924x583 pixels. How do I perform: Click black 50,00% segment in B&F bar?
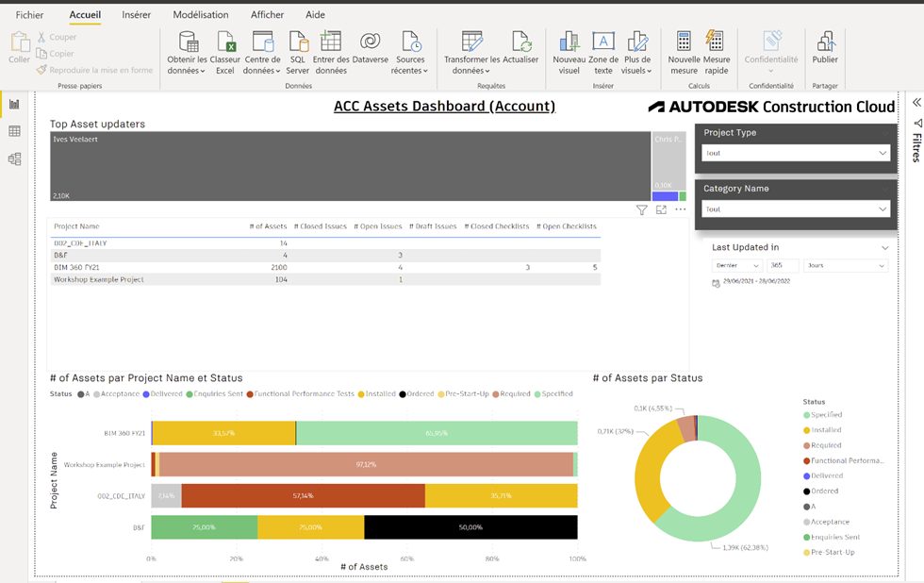tap(470, 527)
